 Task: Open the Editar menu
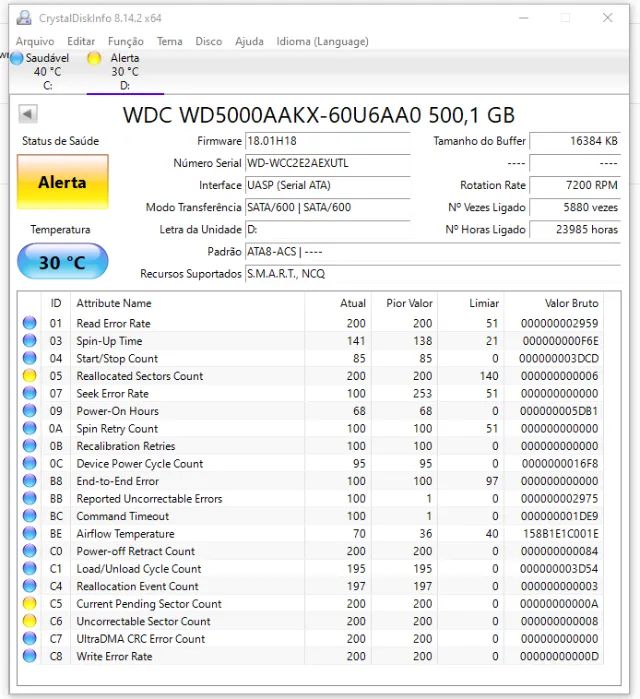click(x=81, y=41)
